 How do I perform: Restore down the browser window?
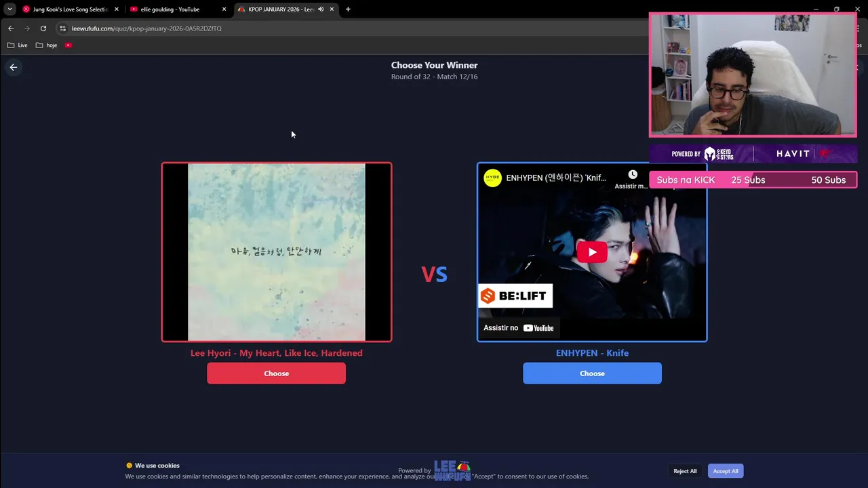[837, 9]
